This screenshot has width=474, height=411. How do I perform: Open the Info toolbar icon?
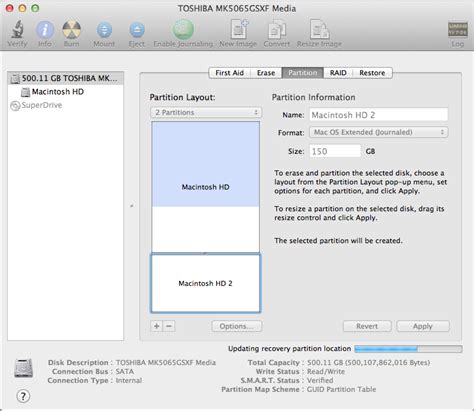pyautogui.click(x=45, y=30)
